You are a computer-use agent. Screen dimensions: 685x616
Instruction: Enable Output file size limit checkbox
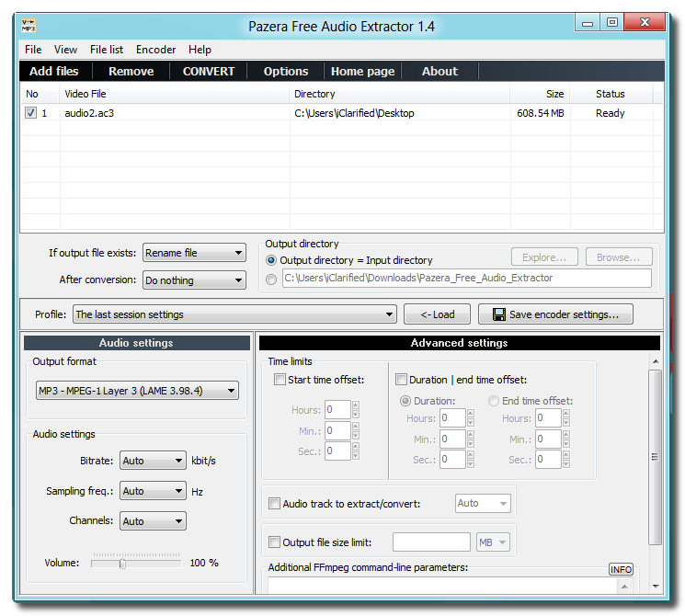point(274,542)
